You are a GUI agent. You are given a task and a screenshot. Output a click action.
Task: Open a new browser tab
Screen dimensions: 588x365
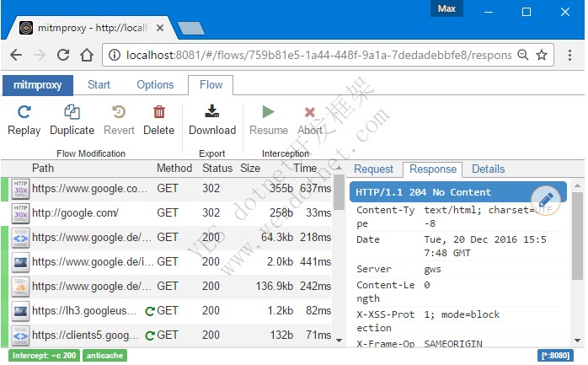pyautogui.click(x=191, y=28)
